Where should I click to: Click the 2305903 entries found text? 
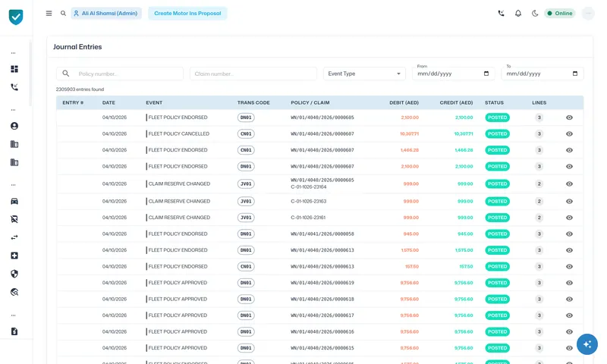click(80, 89)
